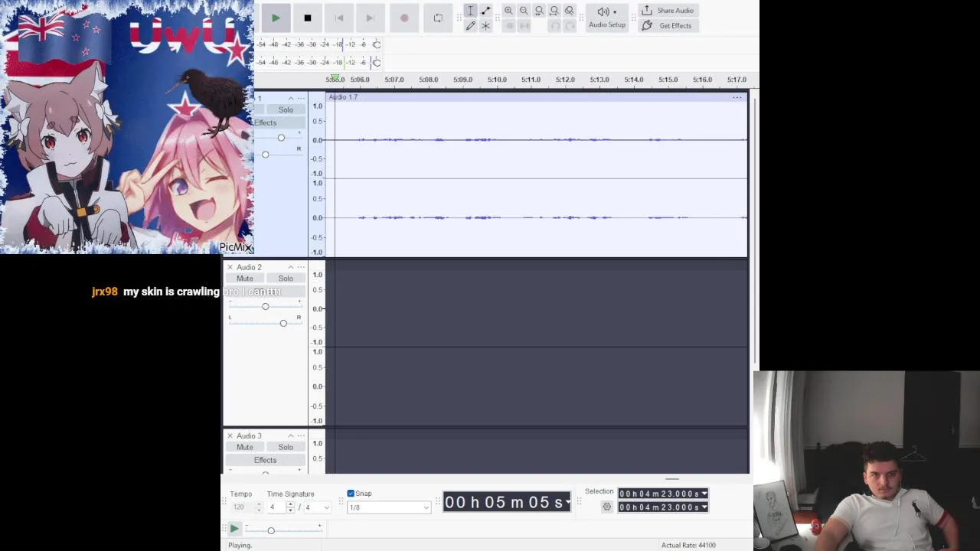Click the record meter options icon
Image resolution: width=980 pixels, height=551 pixels.
click(x=376, y=44)
